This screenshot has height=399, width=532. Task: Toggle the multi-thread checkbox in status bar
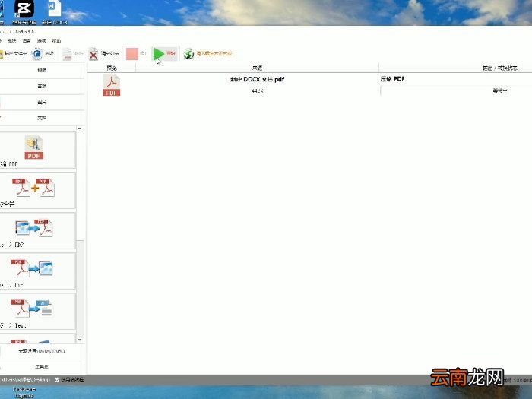click(x=57, y=380)
